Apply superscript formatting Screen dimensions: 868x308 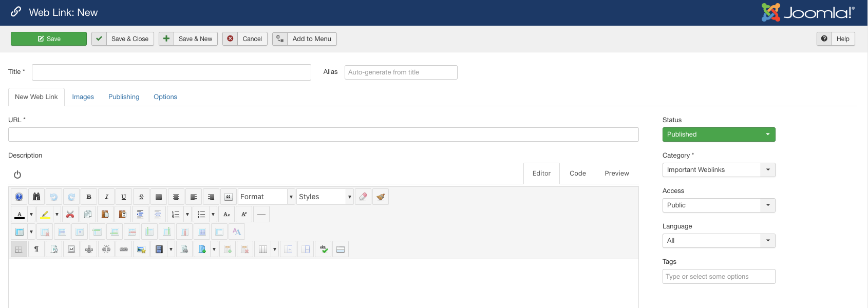244,214
